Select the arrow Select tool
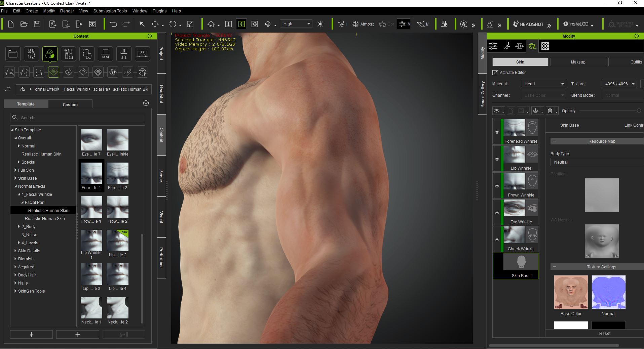The height and width of the screenshot is (349, 644). click(x=142, y=24)
